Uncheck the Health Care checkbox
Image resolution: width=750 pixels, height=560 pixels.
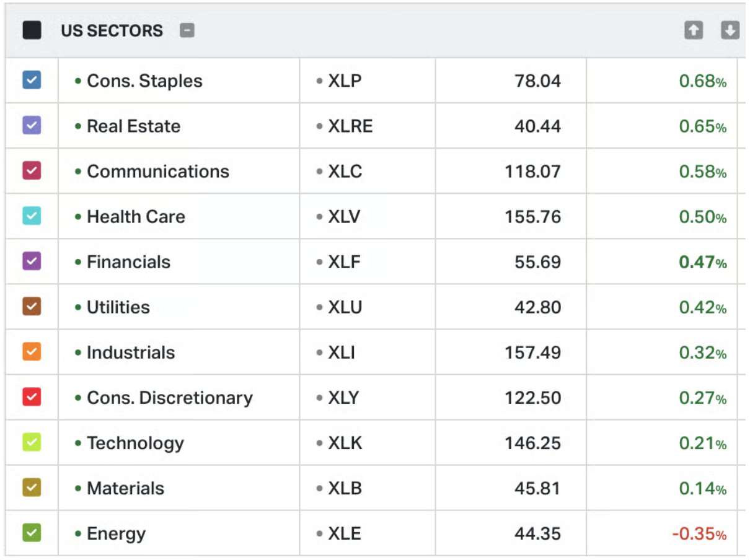coord(32,216)
